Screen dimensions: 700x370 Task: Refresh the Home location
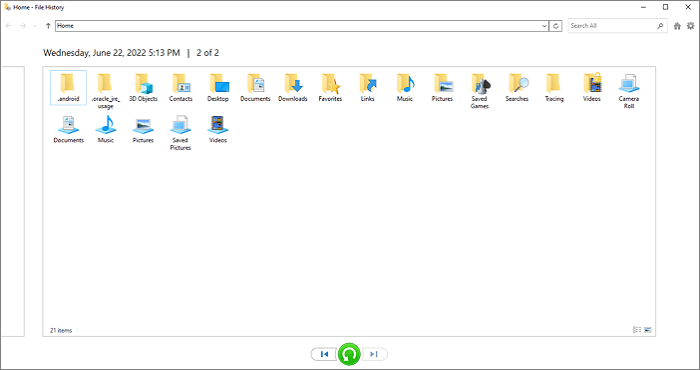click(556, 26)
